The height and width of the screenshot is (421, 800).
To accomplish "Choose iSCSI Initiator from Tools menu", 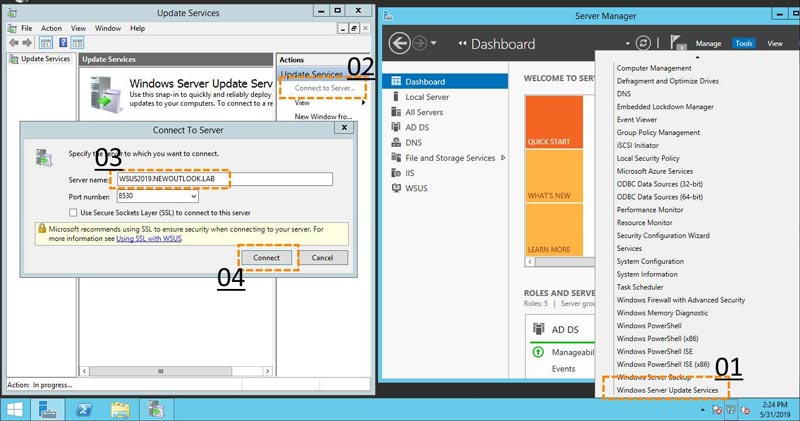I will (x=637, y=145).
